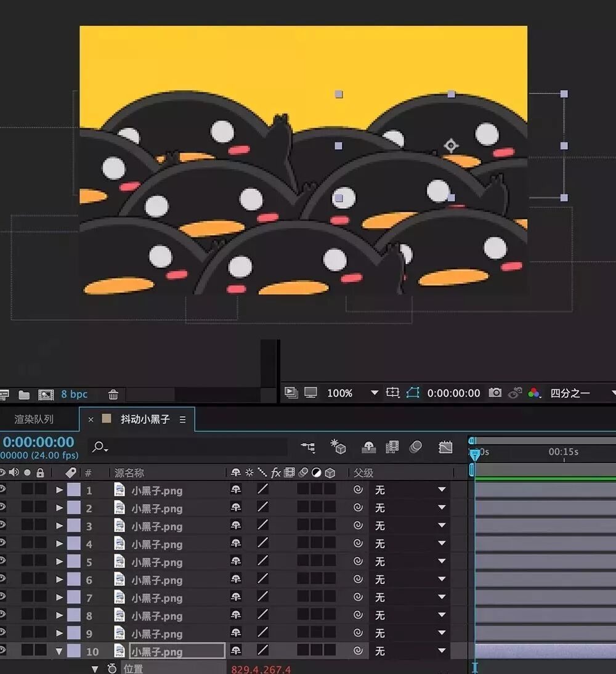
Task: Toggle the draft 3D icon
Action: pyautogui.click(x=338, y=447)
